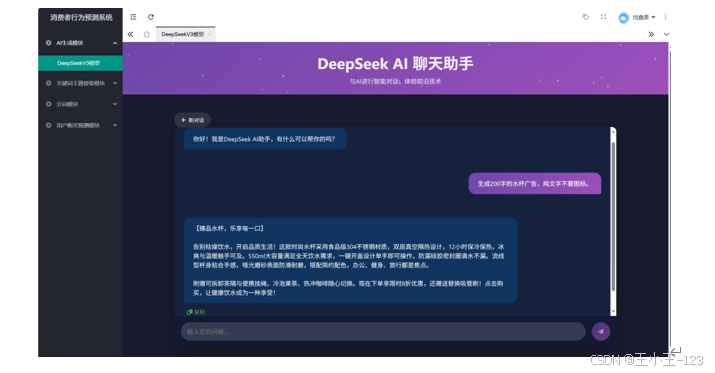Click the chat scrollbar down arrow

coord(613,311)
